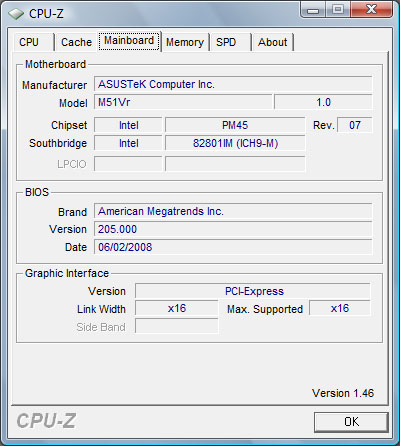Click the Southbridge field showing 82801IM (ICH9-M)
Image resolution: width=400 pixels, height=446 pixels.
[x=235, y=143]
